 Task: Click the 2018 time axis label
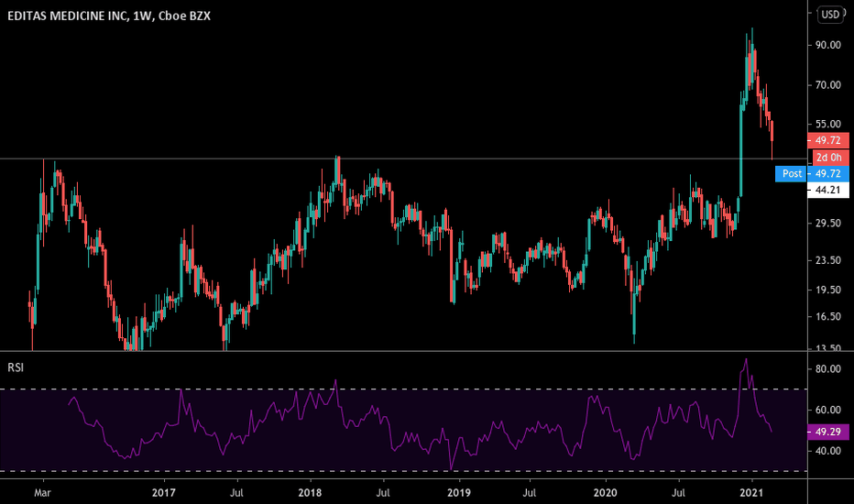point(310,493)
